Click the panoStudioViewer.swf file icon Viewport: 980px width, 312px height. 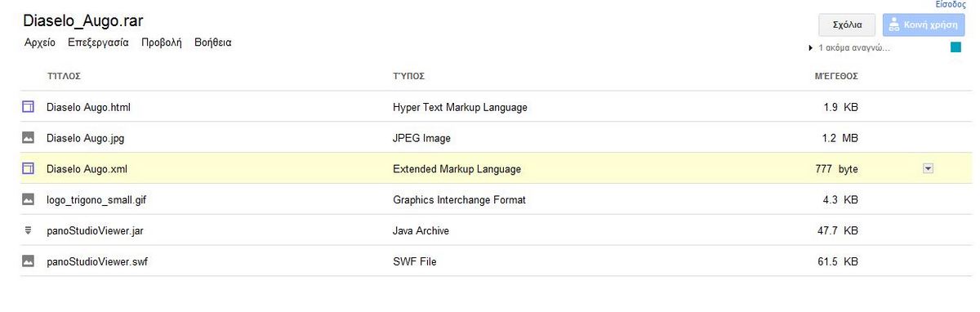[x=28, y=261]
